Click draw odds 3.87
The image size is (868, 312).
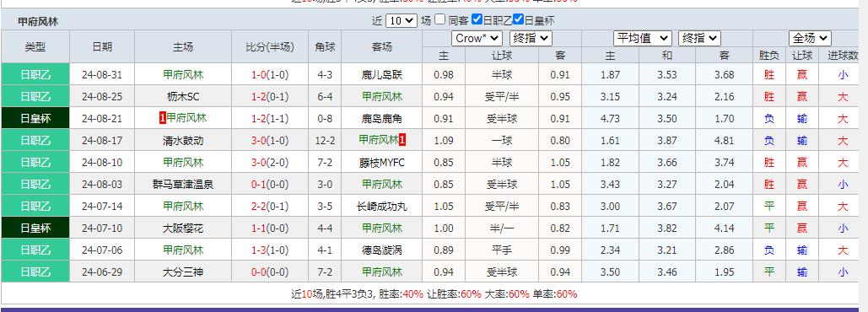click(667, 141)
